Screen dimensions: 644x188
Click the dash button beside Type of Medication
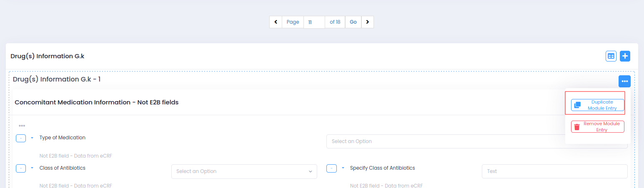pos(21,138)
